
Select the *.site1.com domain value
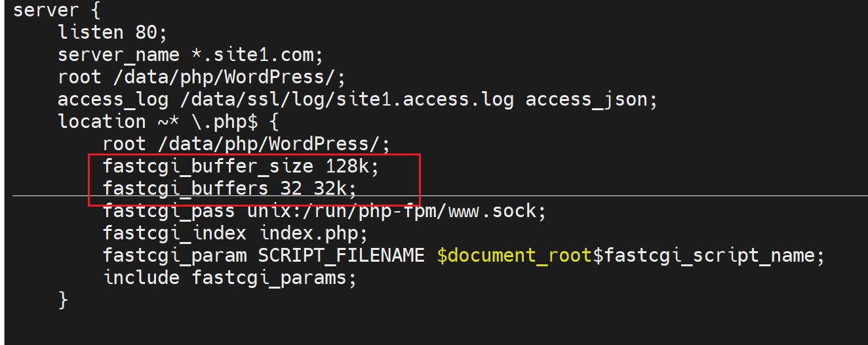pyautogui.click(x=254, y=54)
